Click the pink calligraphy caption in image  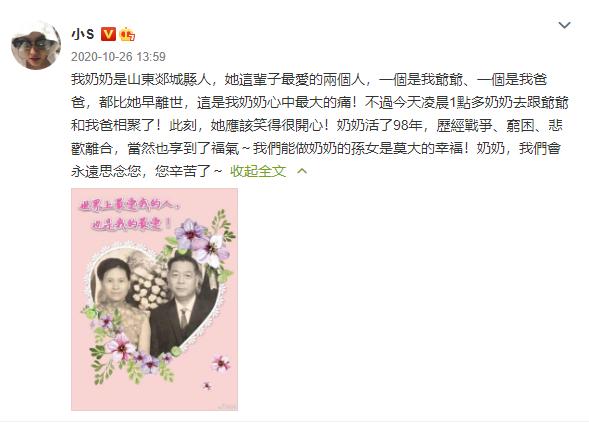click(x=130, y=215)
